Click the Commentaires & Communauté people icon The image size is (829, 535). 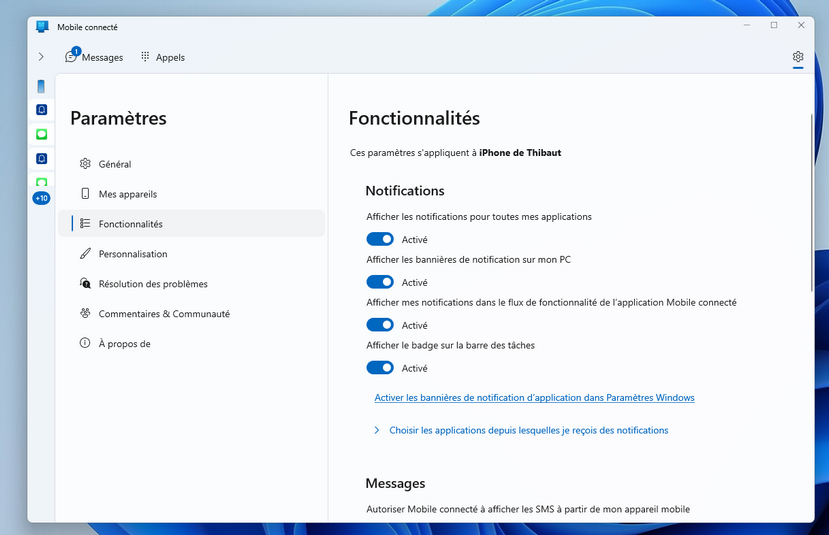coord(85,313)
